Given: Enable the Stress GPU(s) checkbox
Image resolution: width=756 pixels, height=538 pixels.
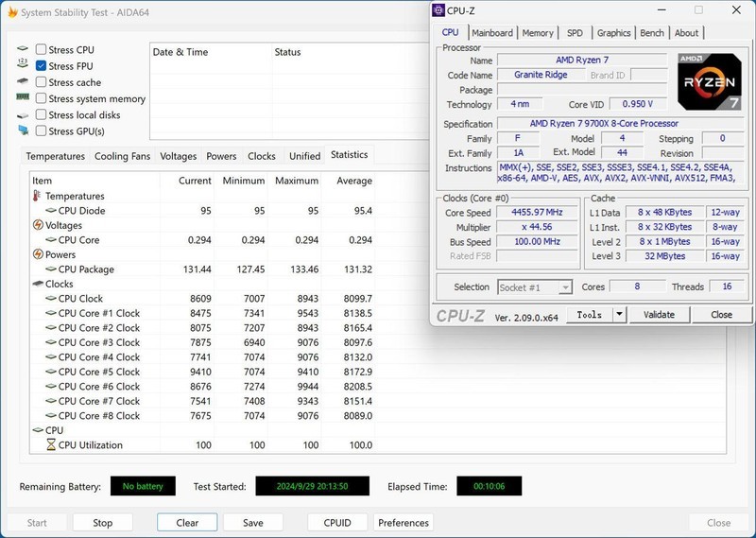Looking at the screenshot, I should 41,131.
